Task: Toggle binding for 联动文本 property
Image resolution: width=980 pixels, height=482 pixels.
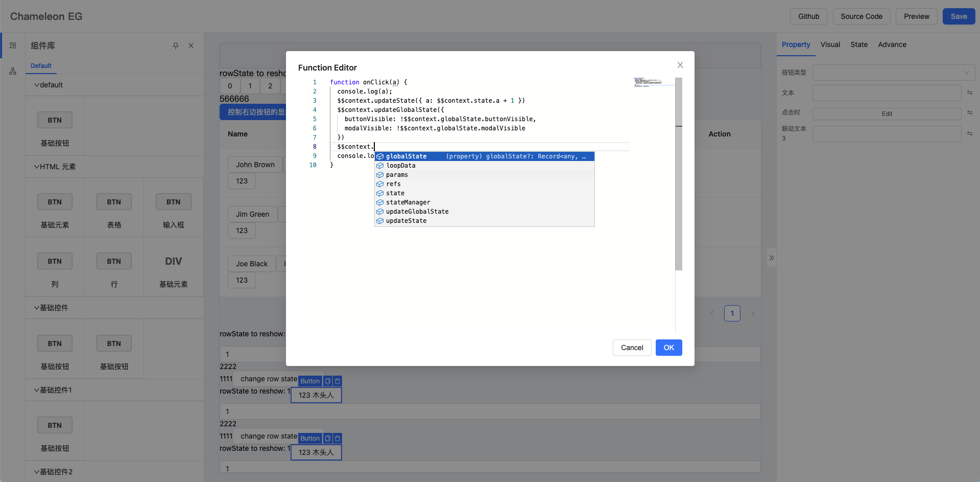Action: tap(970, 133)
